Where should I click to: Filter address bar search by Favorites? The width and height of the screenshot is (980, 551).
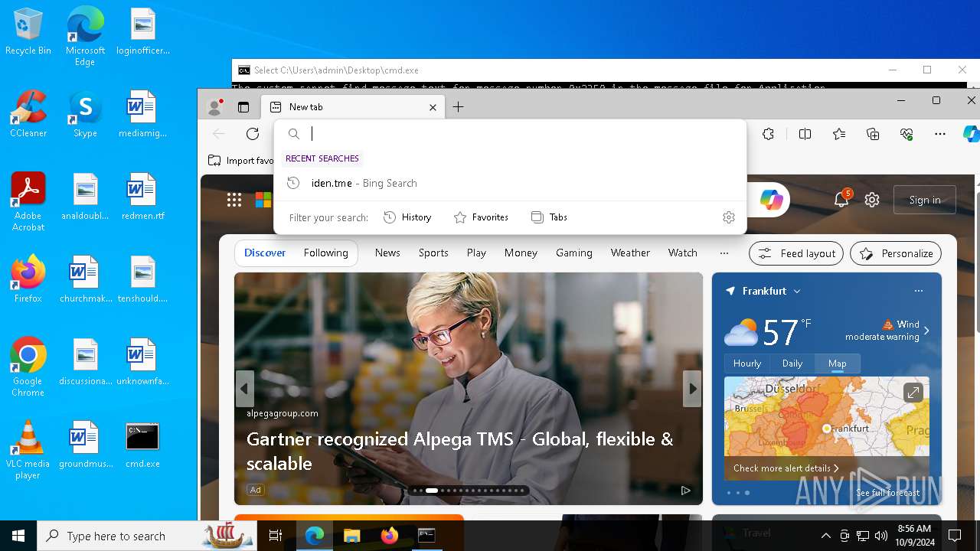click(481, 217)
